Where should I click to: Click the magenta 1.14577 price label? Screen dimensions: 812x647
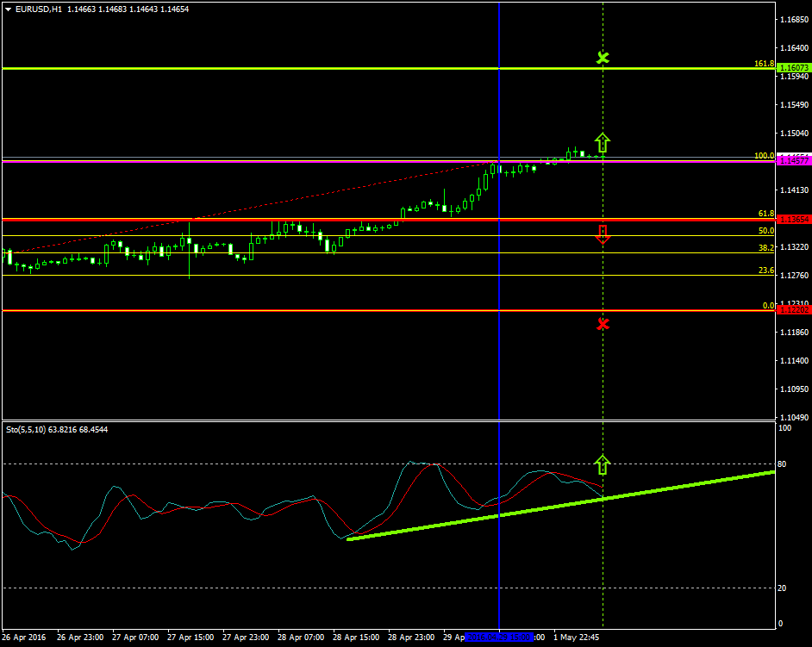coord(792,160)
